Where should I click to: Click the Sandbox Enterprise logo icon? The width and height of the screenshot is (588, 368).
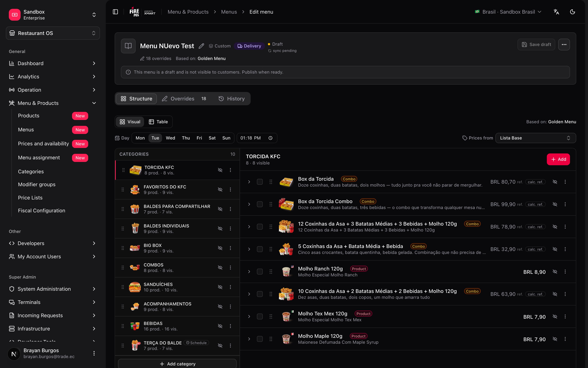pyautogui.click(x=15, y=15)
